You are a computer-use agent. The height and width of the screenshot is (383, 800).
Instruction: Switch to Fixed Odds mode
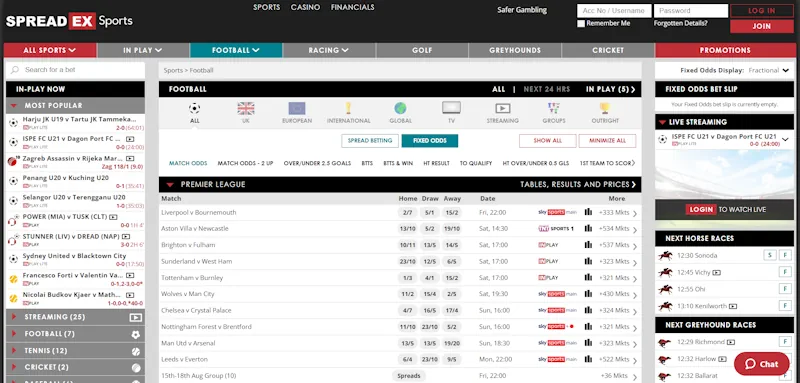[x=430, y=141]
